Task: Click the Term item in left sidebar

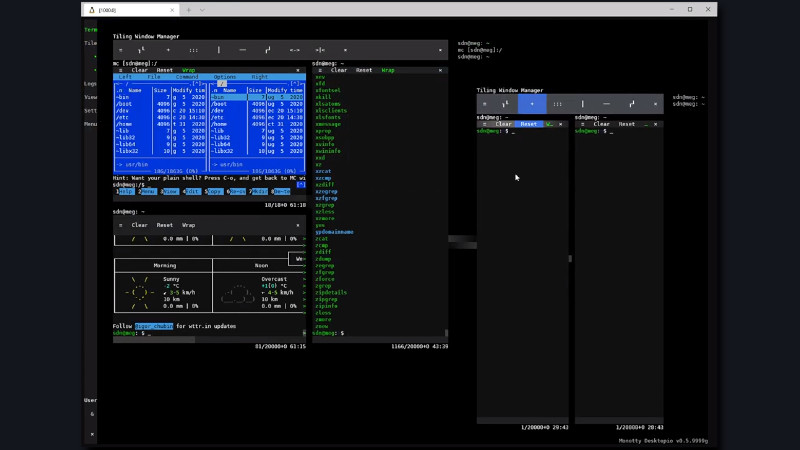Action: tap(91, 30)
